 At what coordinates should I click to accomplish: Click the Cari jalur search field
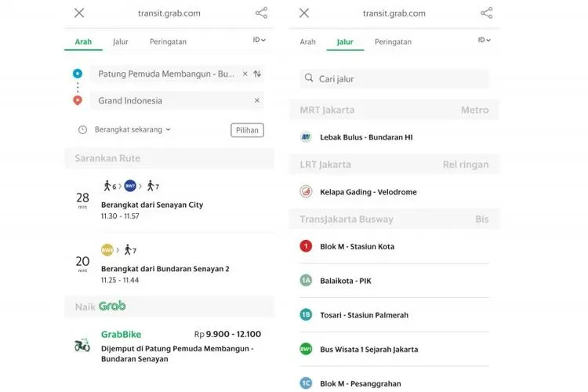click(x=394, y=78)
